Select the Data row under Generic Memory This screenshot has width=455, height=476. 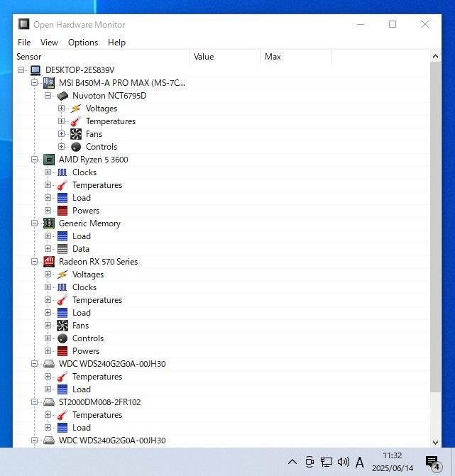pyautogui.click(x=81, y=249)
